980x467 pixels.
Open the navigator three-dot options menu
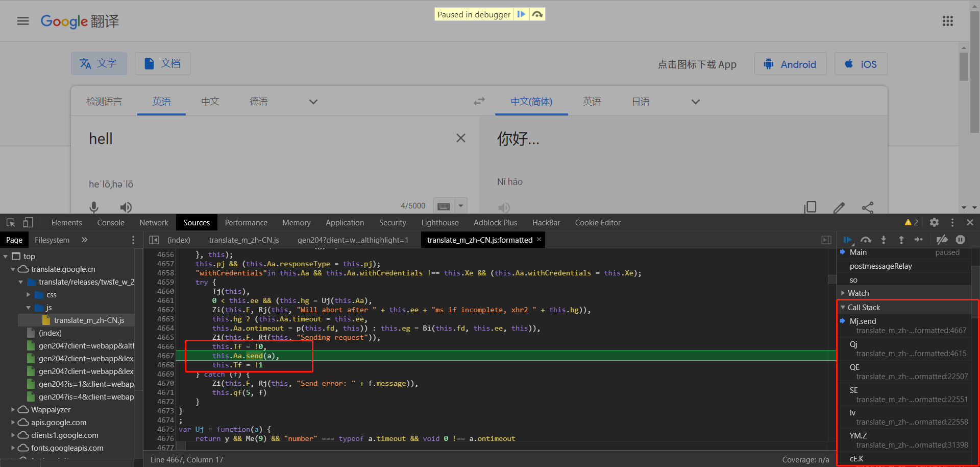pos(133,240)
